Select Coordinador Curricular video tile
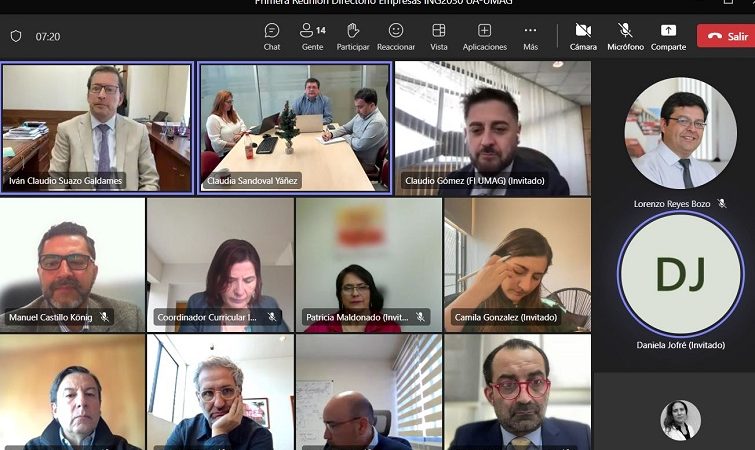The image size is (755, 450). point(220,265)
